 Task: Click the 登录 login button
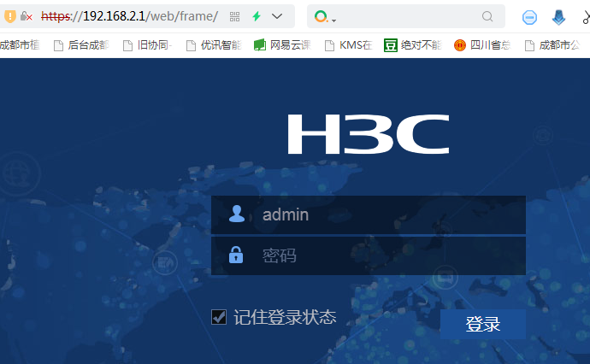point(483,324)
